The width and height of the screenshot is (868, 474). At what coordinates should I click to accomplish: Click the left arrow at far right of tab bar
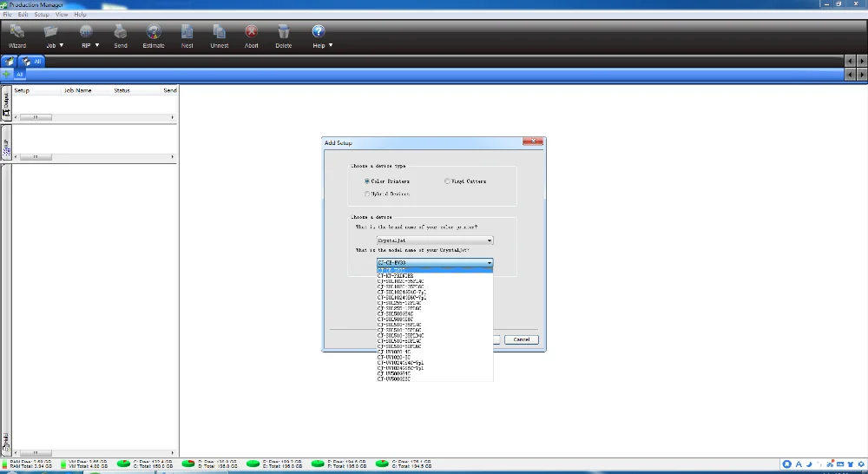point(851,61)
